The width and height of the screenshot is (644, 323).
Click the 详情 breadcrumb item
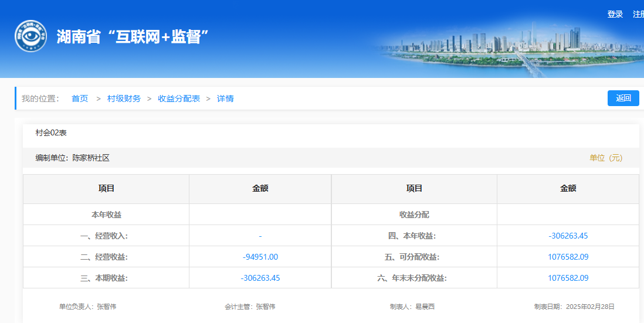click(x=225, y=98)
